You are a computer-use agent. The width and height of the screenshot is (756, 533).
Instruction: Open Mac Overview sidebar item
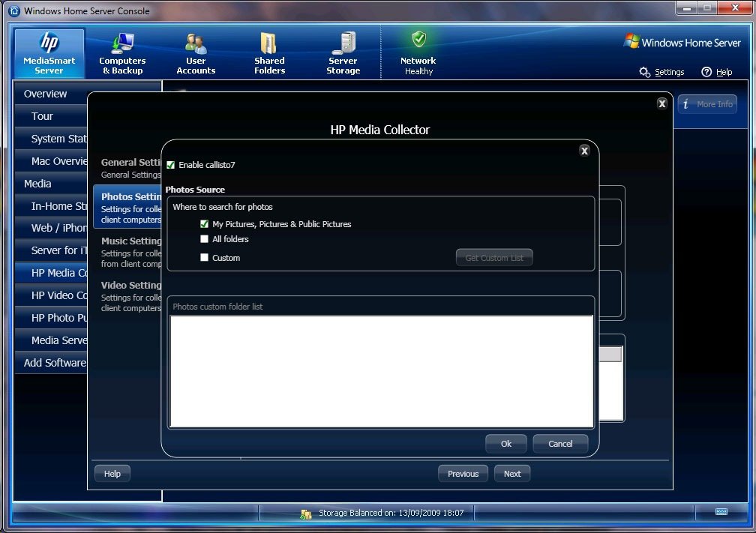[51, 161]
